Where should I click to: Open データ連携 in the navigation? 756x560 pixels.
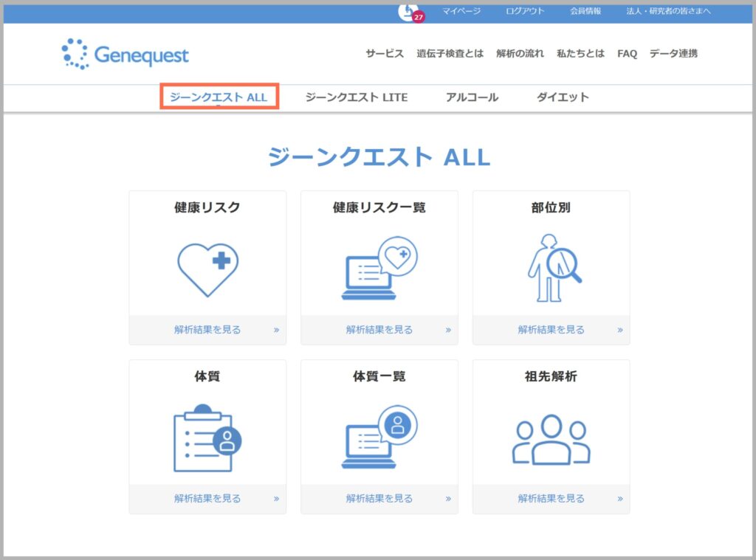click(x=673, y=54)
